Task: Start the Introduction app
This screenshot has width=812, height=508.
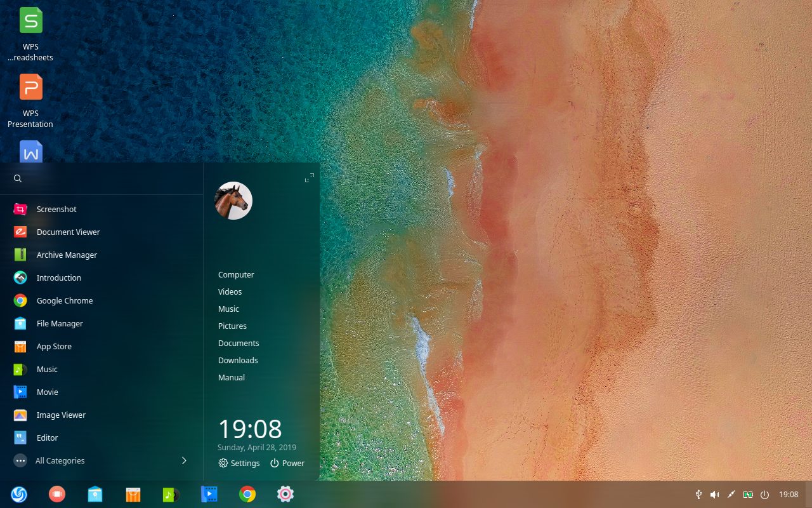Action: click(58, 277)
